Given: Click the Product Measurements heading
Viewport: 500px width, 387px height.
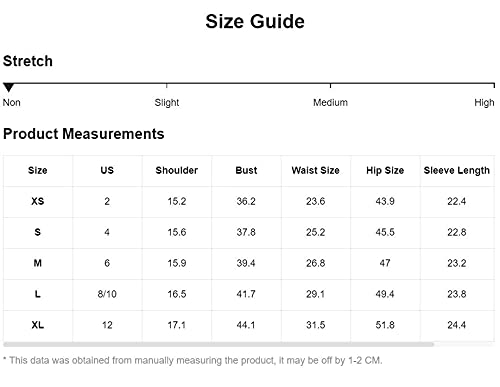Looking at the screenshot, I should 84,134.
